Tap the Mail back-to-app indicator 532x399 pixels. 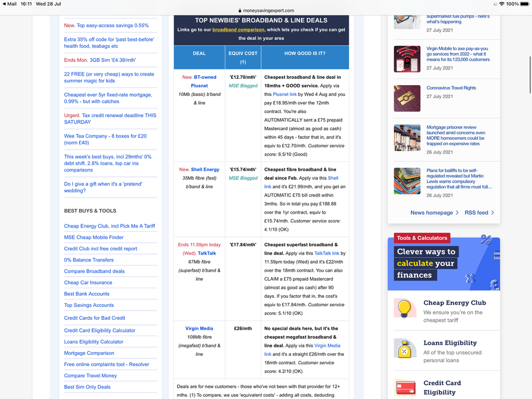pos(10,4)
